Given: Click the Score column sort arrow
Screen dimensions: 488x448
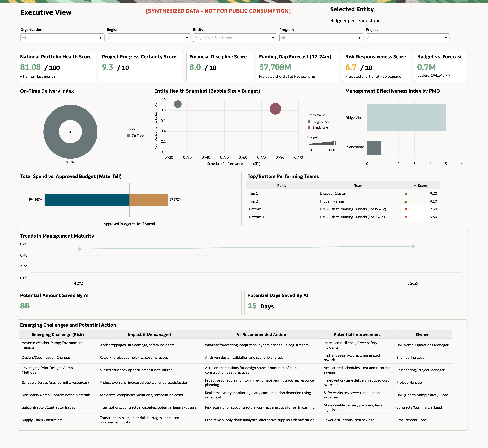Looking at the screenshot, I should pos(415,185).
